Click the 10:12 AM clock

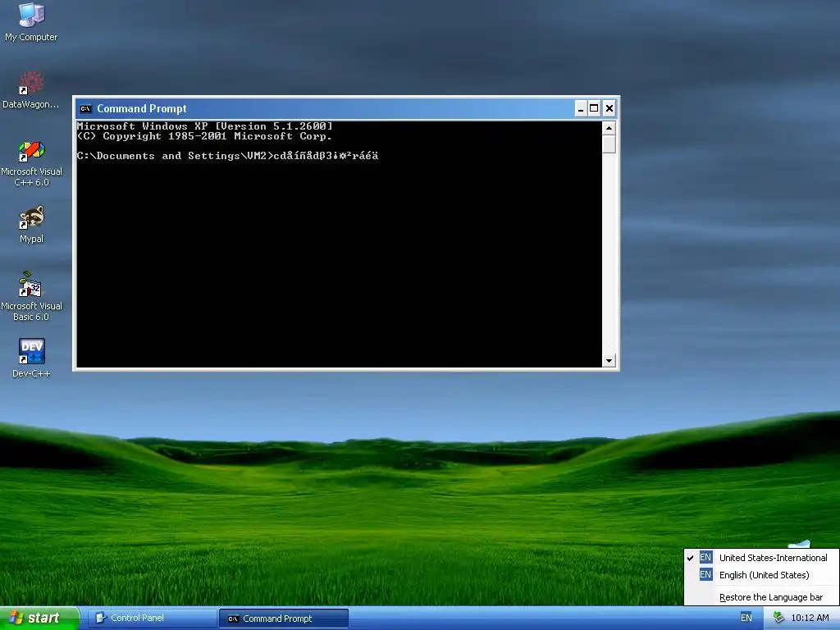pos(810,619)
